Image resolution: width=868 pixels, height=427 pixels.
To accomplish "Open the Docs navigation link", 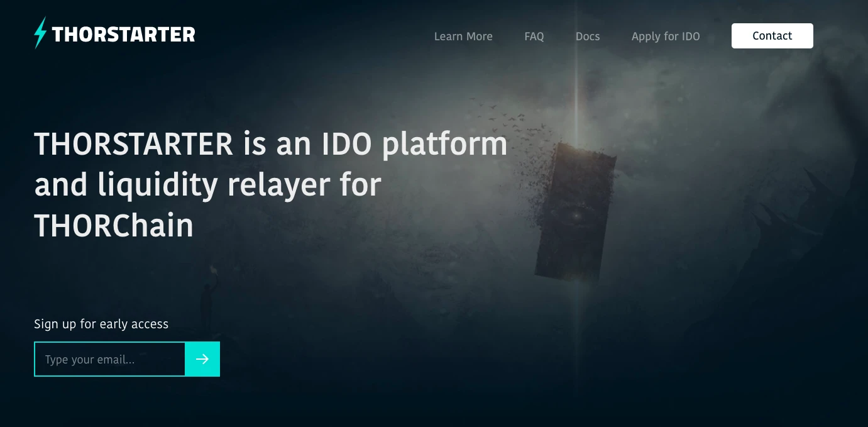I will (588, 36).
